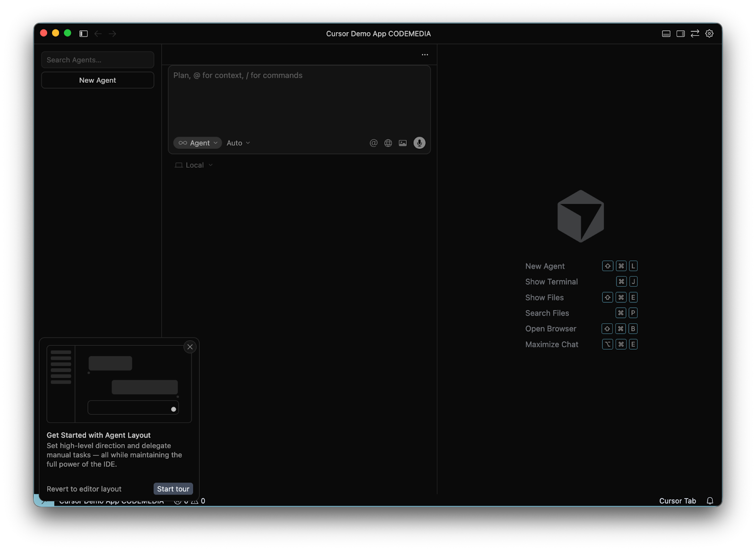The height and width of the screenshot is (551, 756).
Task: Open the three-dot more options menu
Action: [425, 55]
